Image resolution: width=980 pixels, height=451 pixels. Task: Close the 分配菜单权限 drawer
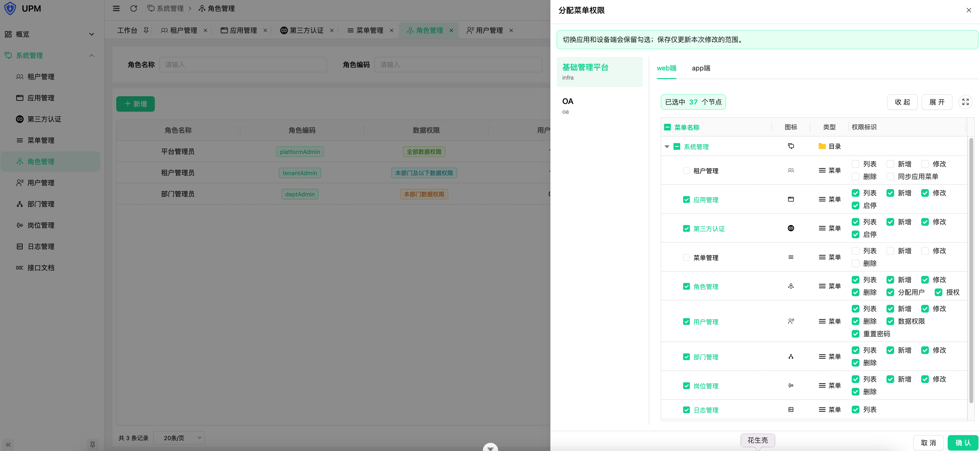[x=969, y=10]
